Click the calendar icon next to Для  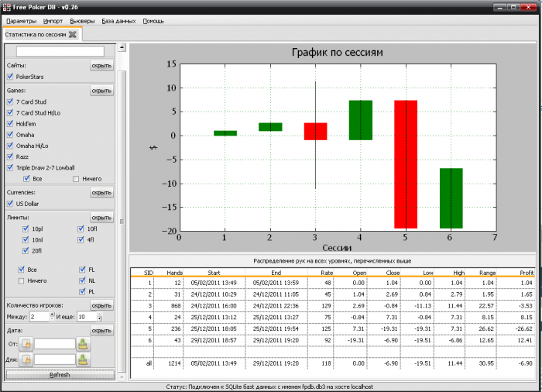(x=26, y=359)
